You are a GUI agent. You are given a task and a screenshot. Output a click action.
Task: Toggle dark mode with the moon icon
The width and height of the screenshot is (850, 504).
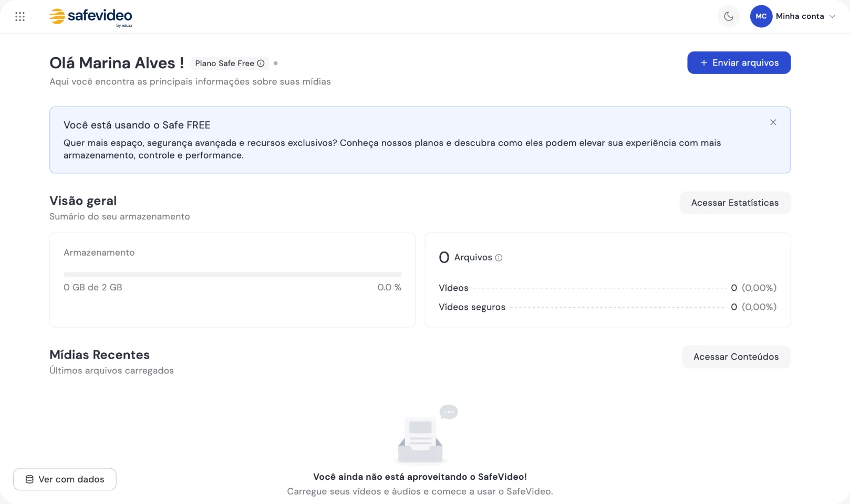tap(729, 16)
